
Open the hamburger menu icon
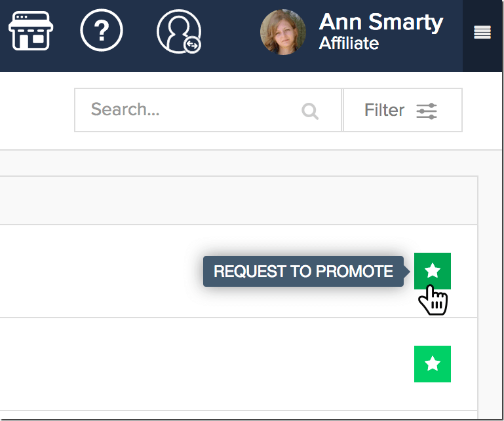[x=482, y=32]
